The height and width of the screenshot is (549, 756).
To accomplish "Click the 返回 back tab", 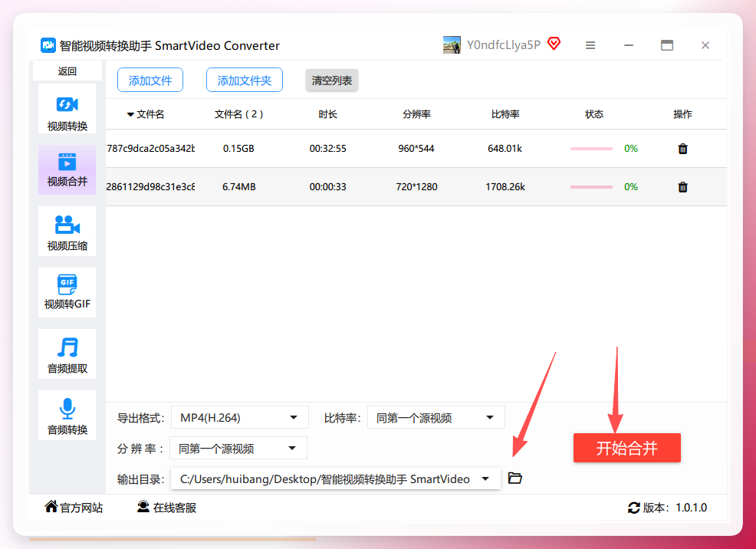I will tap(67, 71).
